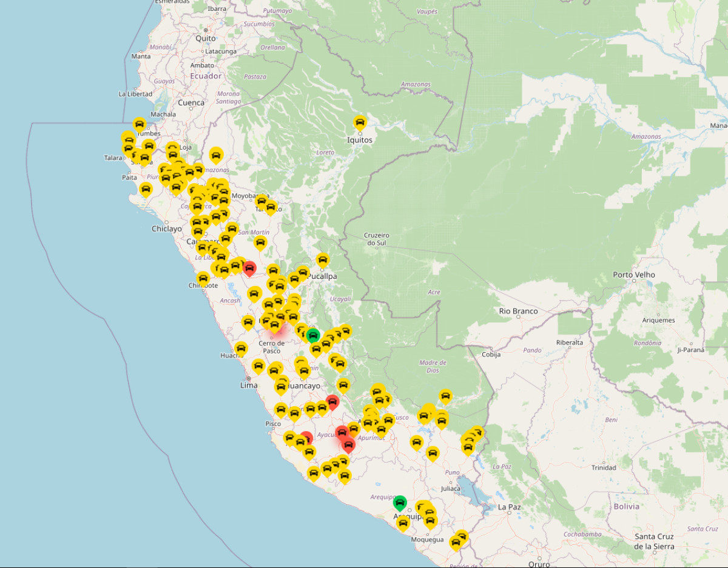728x568 pixels.
Task: Select the yellow marker above Chimbote
Action: point(203,279)
